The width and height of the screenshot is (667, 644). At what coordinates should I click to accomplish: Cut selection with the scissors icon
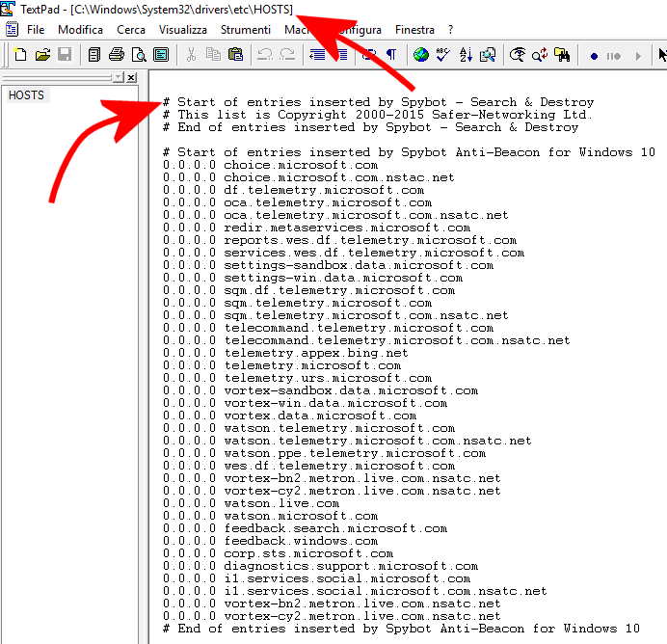point(191,55)
